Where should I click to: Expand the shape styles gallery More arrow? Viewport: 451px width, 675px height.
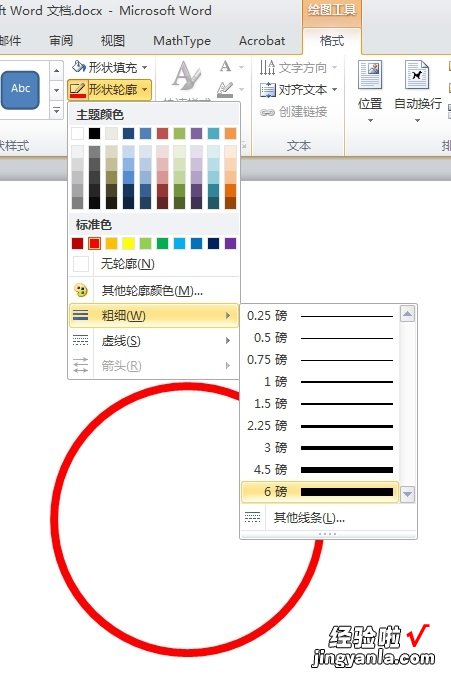57,111
